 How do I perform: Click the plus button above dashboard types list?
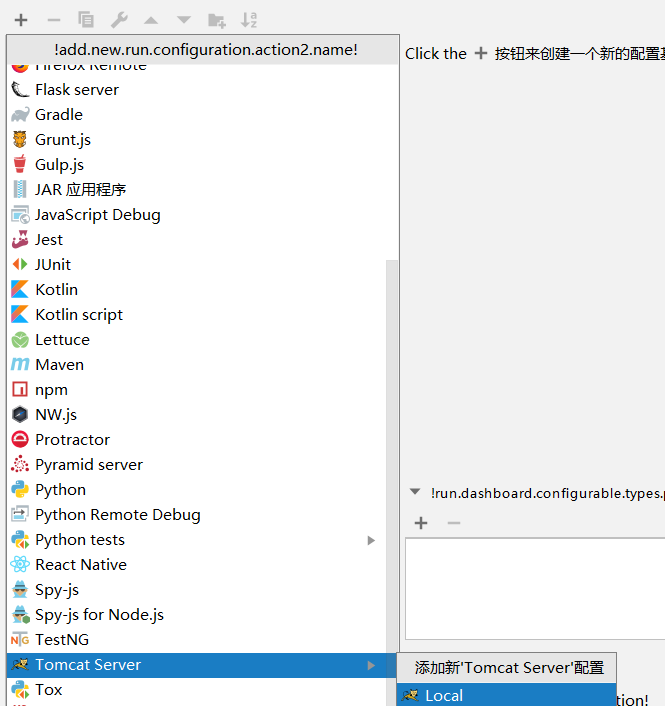421,523
